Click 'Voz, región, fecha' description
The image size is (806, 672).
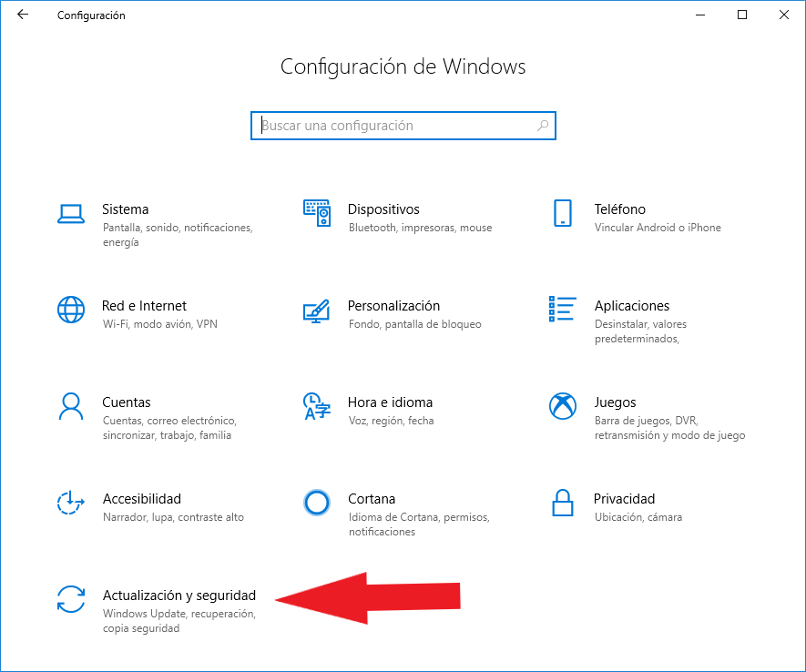pyautogui.click(x=392, y=421)
